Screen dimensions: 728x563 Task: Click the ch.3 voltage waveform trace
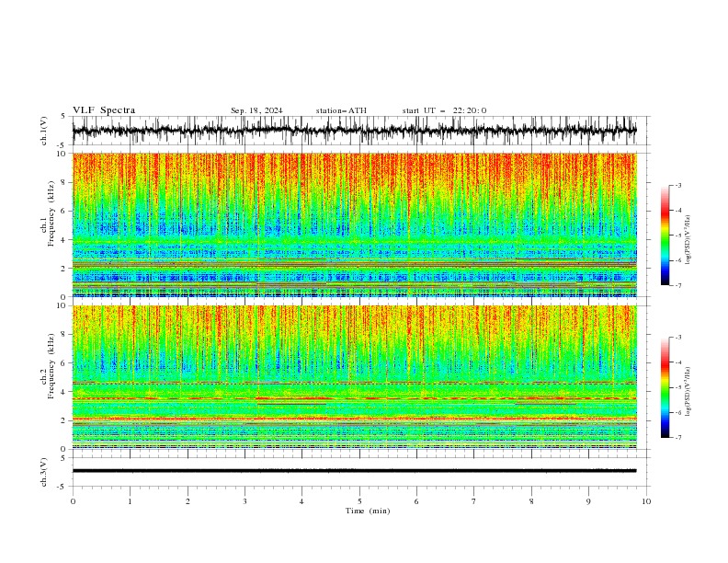pyautogui.click(x=354, y=471)
